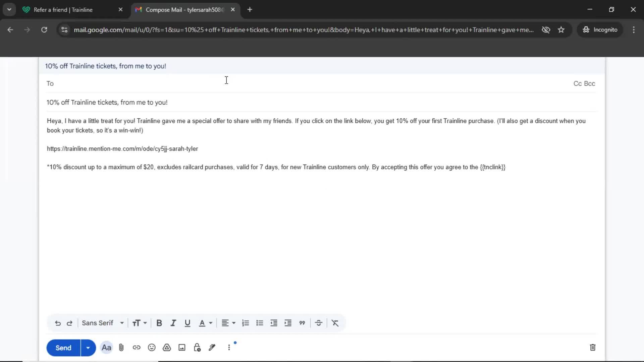Open the Send options dropdown arrow

tap(88, 348)
